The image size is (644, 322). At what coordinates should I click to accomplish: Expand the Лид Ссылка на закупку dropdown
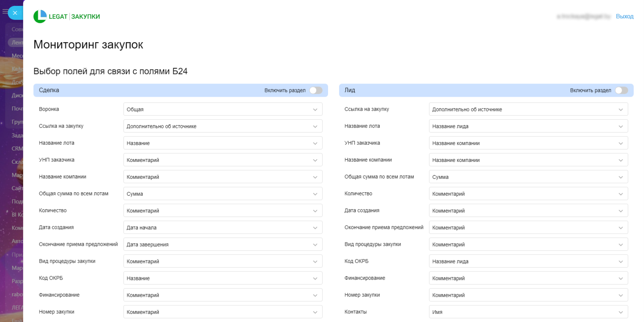528,110
